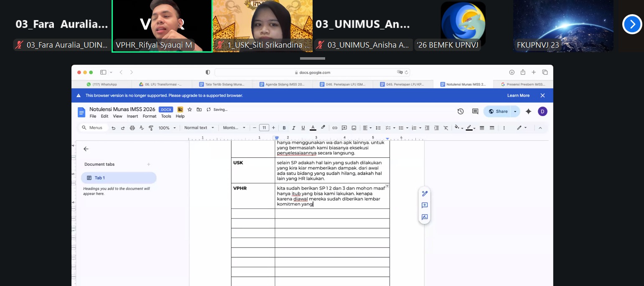Viewport: 644px width, 286px height.
Task: Toggle bold formatting
Action: (x=284, y=128)
